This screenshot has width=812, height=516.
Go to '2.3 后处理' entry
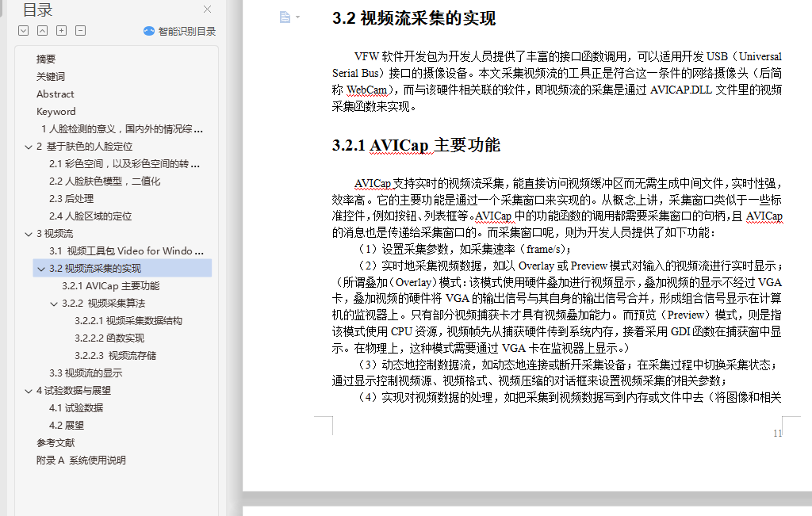pos(71,199)
